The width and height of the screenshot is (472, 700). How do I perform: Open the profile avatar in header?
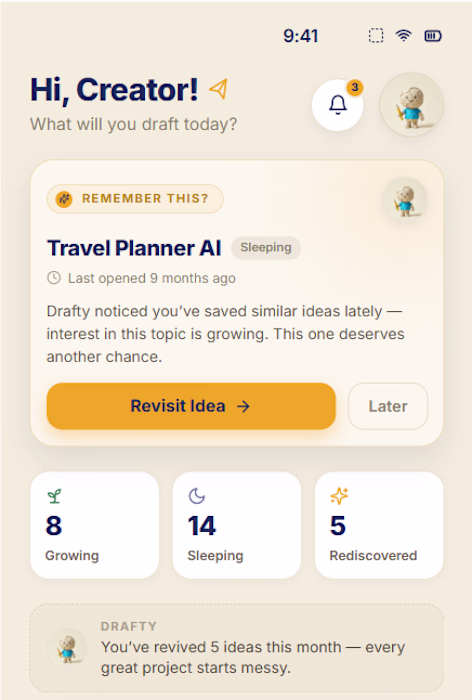tap(411, 105)
